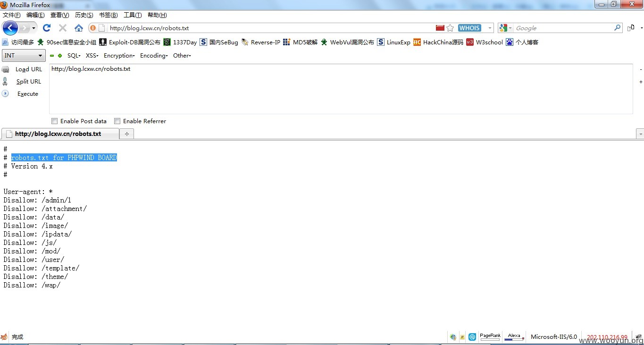Click the HackBar minus icon

click(x=52, y=56)
